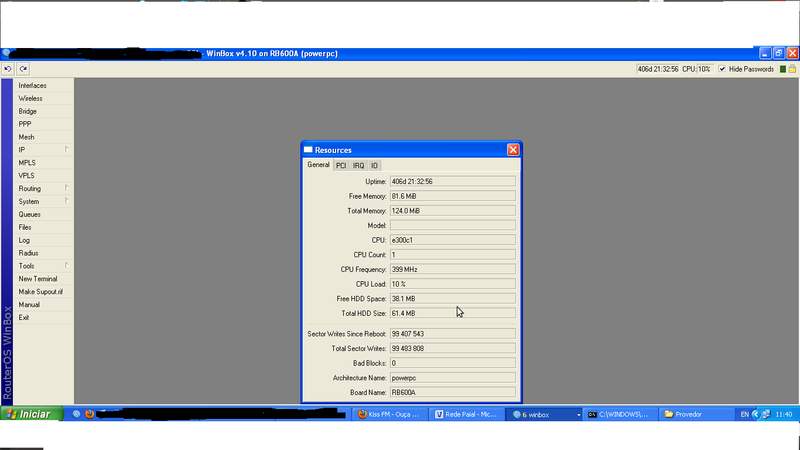Image resolution: width=800 pixels, height=450 pixels.
Task: Click the toolbar uptime readout 406d 21:32:56
Action: pos(658,69)
